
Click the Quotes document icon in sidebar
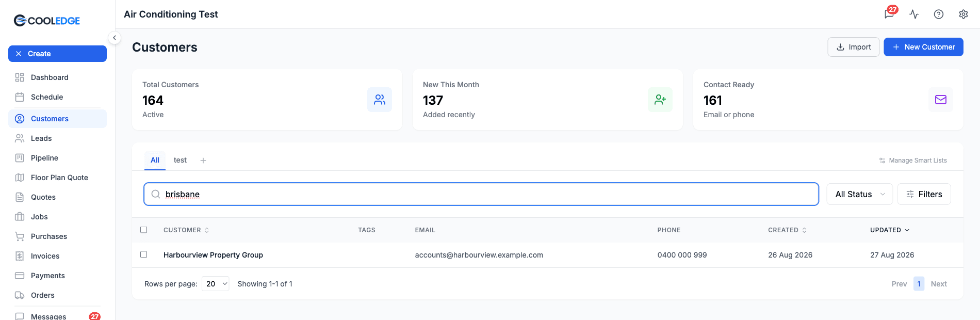pos(20,197)
